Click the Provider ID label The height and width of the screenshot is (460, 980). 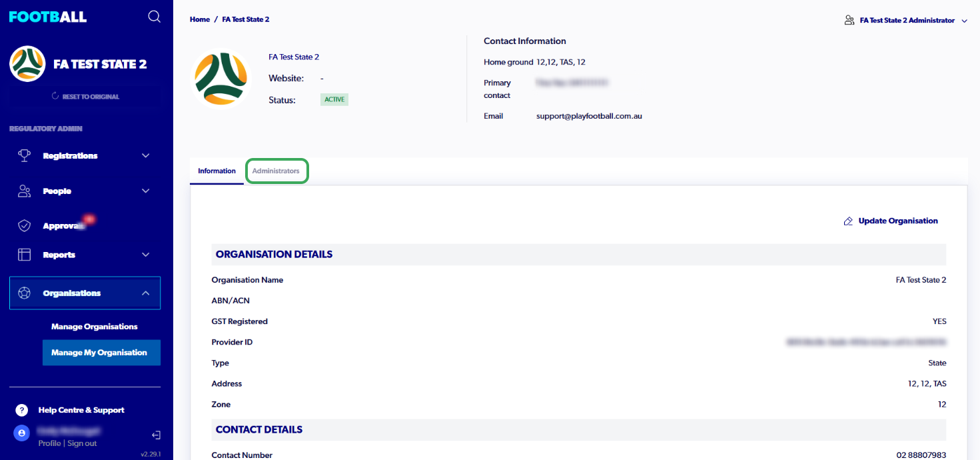pos(232,343)
